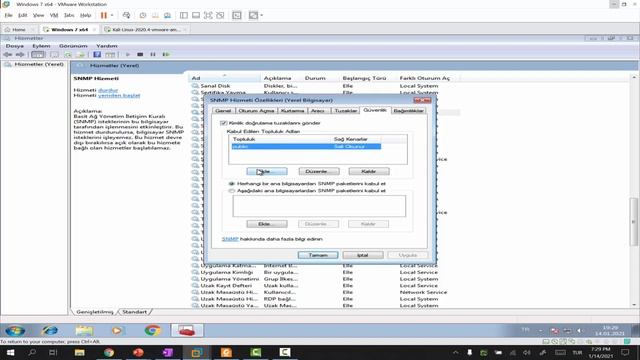Click the VMware take snapshot clock icon
The width and height of the screenshot is (640, 360).
coord(143,15)
